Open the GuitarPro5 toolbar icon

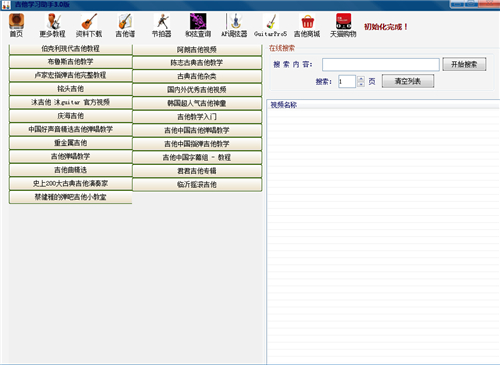(x=271, y=25)
